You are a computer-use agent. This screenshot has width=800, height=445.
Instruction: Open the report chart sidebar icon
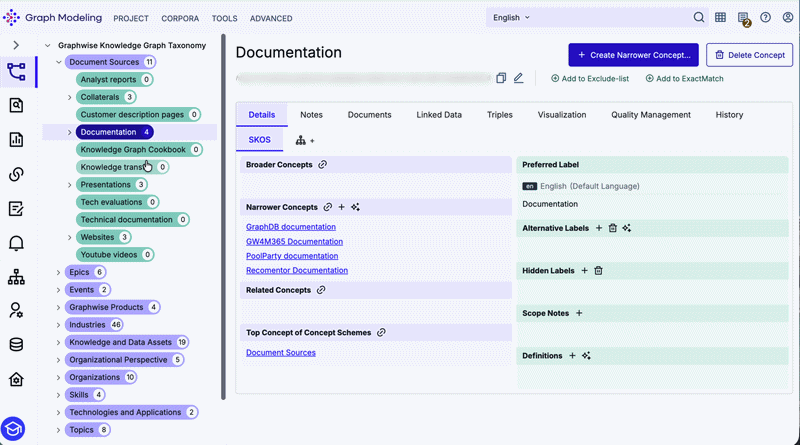[16, 139]
